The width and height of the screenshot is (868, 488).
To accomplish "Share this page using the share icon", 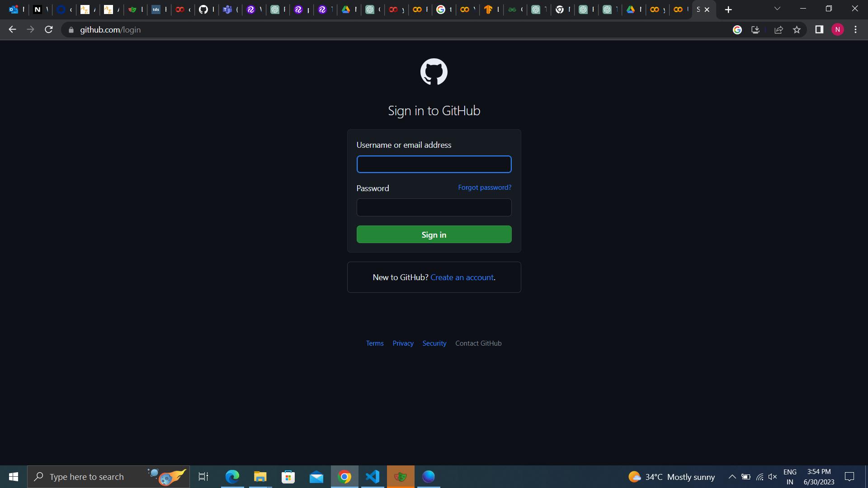I will (778, 30).
